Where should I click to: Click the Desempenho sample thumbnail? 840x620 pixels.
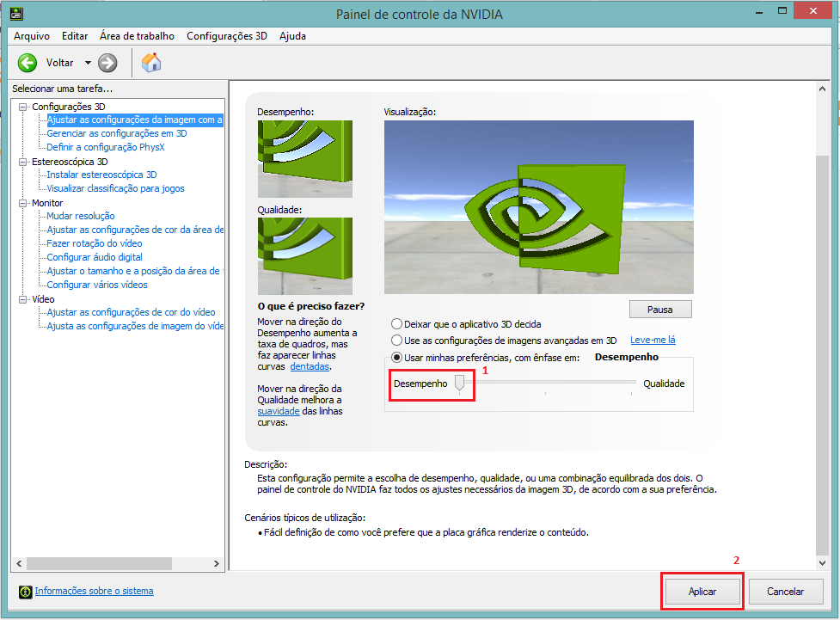[305, 159]
